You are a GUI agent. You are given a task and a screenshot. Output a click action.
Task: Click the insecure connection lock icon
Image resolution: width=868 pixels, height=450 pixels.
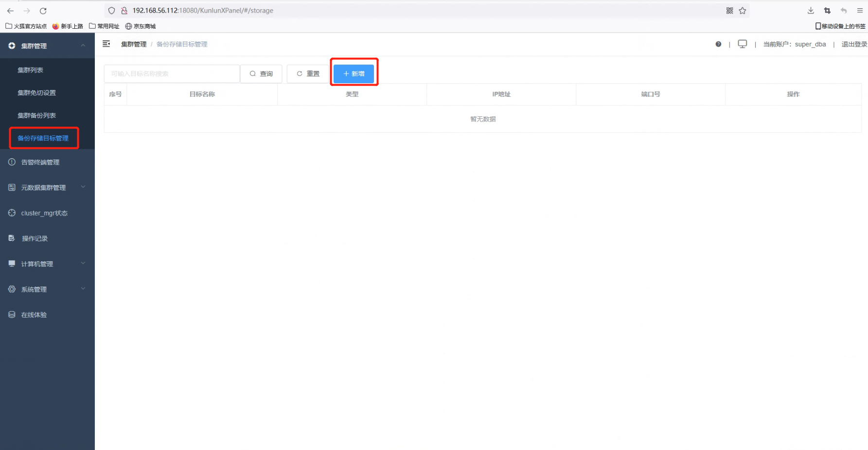click(124, 11)
